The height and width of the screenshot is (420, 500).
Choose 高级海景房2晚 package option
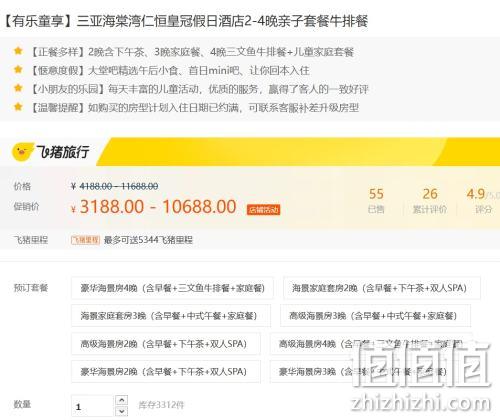tap(166, 344)
